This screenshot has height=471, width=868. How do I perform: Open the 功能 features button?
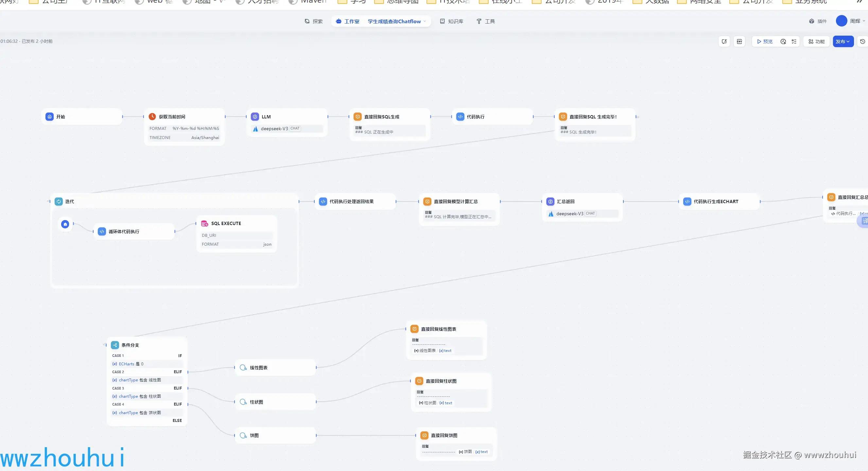point(816,42)
